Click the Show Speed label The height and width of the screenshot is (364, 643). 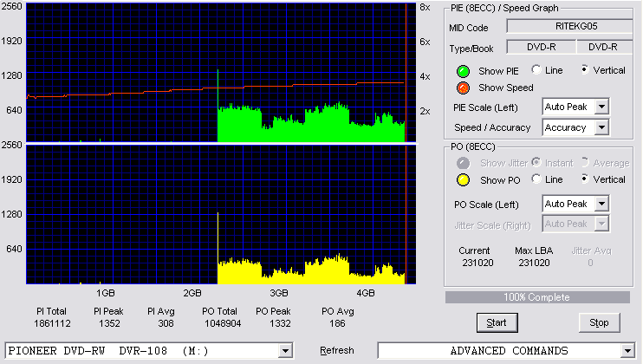click(x=505, y=88)
